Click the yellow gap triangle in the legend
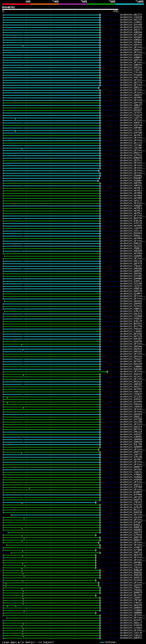Image resolution: width=146 pixels, height=644 pixels. pyautogui.click(x=19, y=642)
